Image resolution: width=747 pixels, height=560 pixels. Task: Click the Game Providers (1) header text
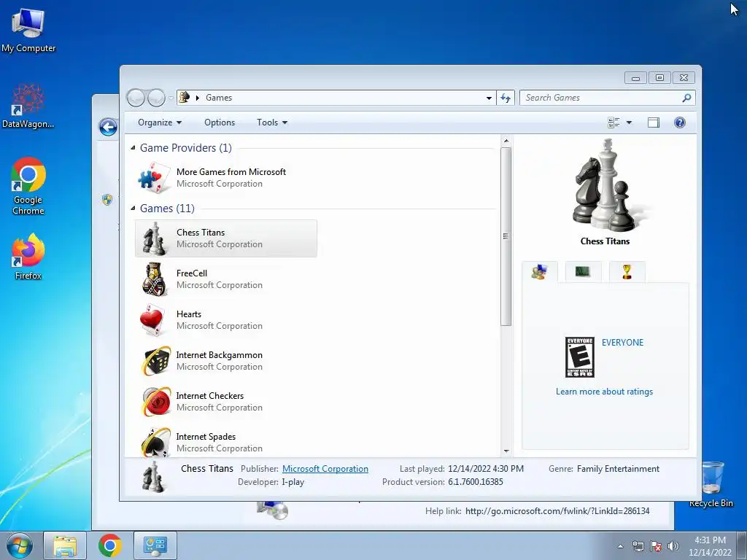point(186,147)
